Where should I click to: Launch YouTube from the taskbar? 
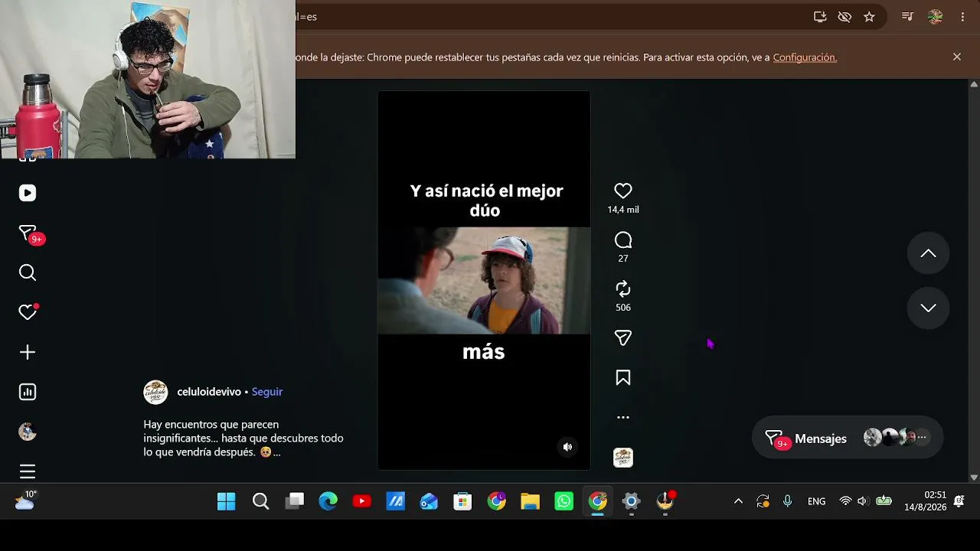(362, 501)
